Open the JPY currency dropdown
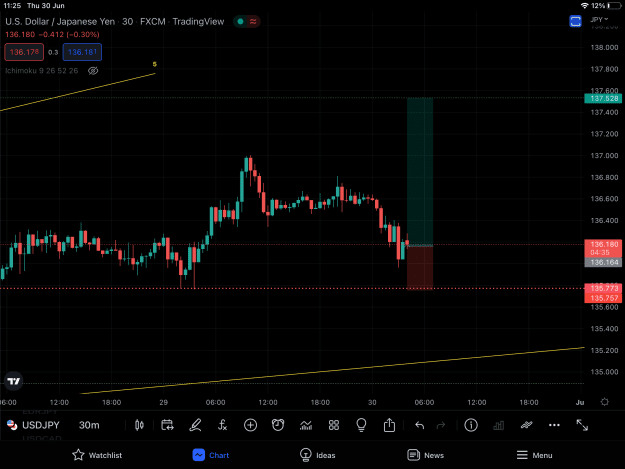Viewport: 625px width, 469px height. pos(599,19)
